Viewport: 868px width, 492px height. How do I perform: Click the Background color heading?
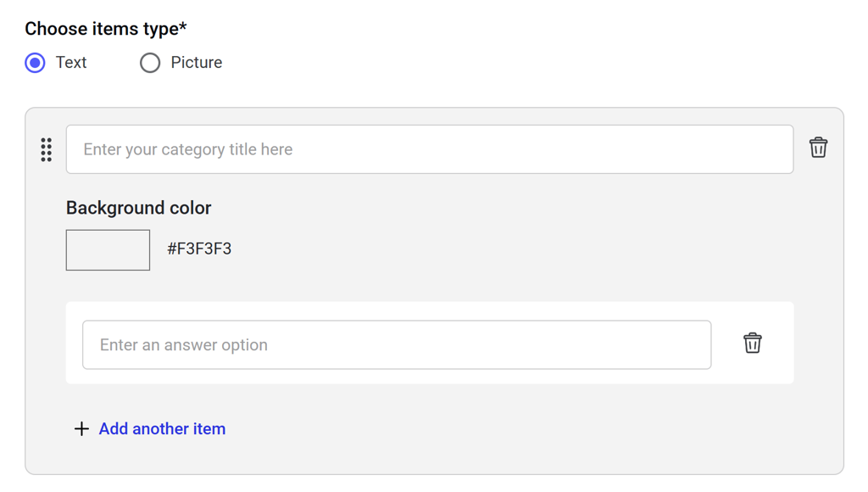click(139, 208)
